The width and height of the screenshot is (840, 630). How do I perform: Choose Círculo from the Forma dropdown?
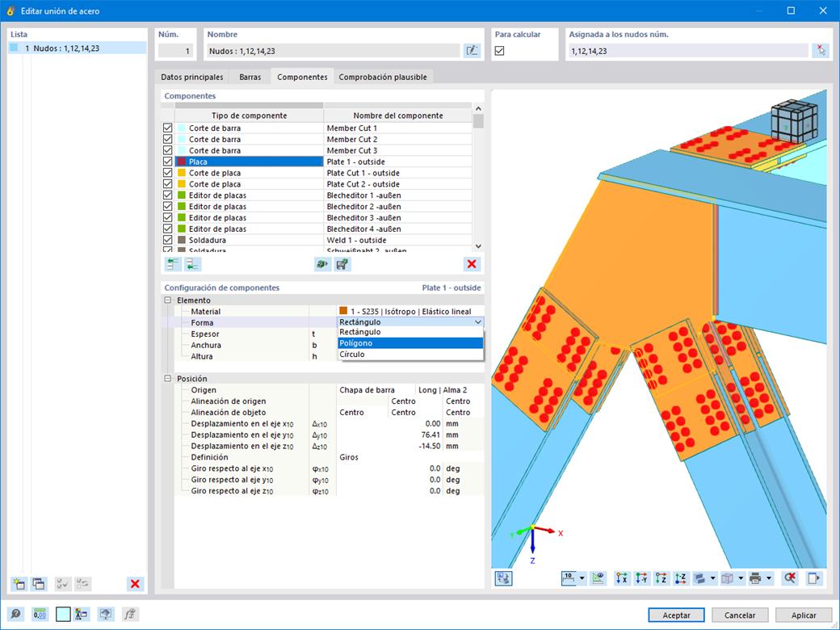point(410,354)
